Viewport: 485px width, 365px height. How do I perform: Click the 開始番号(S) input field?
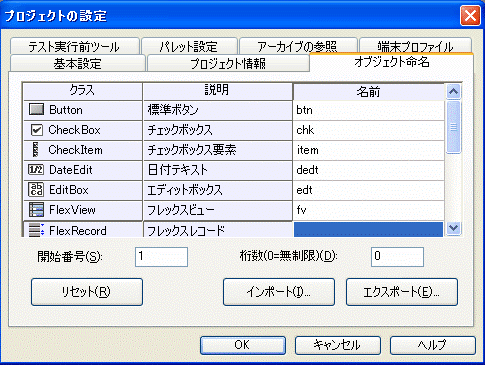tap(161, 257)
